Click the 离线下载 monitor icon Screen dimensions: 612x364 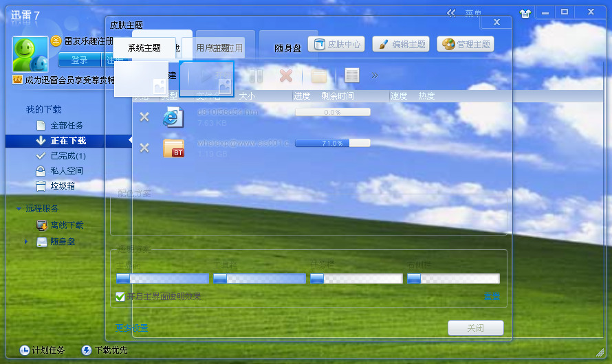42,225
